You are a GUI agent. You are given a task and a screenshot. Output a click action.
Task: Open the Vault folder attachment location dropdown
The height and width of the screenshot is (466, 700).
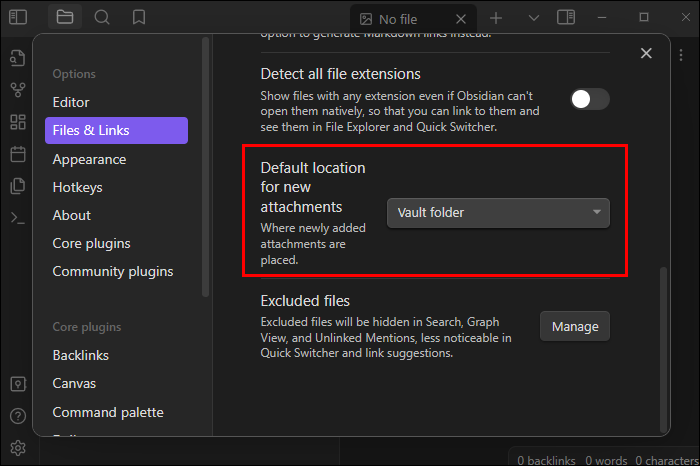498,212
